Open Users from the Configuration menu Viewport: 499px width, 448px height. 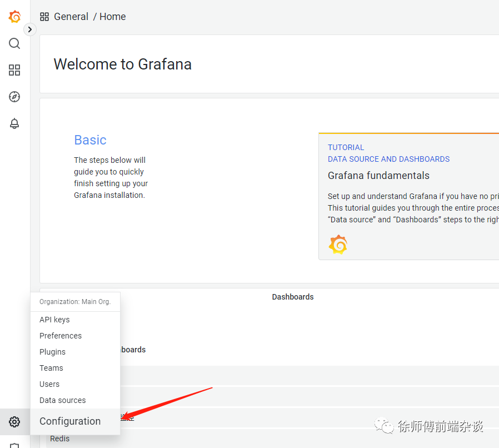[49, 384]
